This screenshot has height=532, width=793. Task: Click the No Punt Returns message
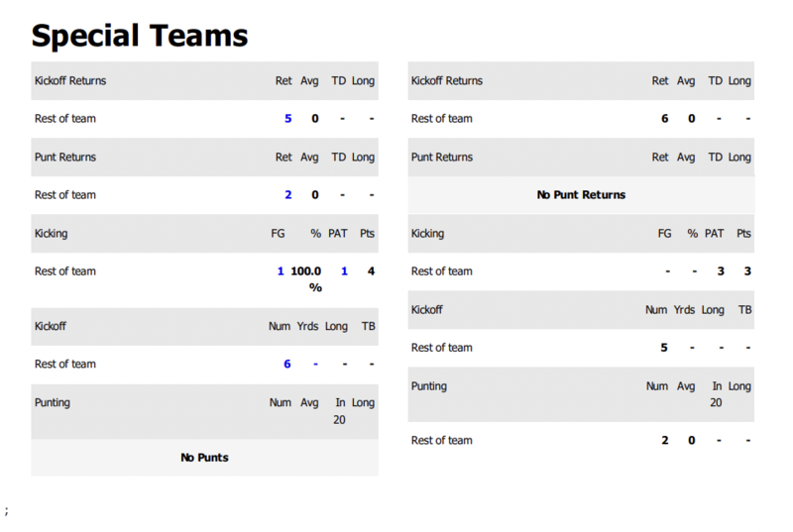coord(581,195)
